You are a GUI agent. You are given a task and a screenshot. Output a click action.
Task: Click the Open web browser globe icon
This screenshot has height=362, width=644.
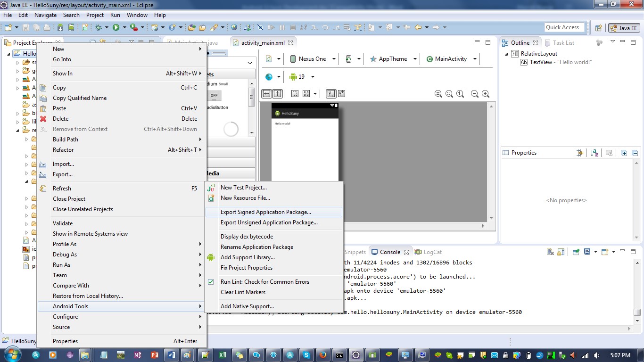point(234,27)
